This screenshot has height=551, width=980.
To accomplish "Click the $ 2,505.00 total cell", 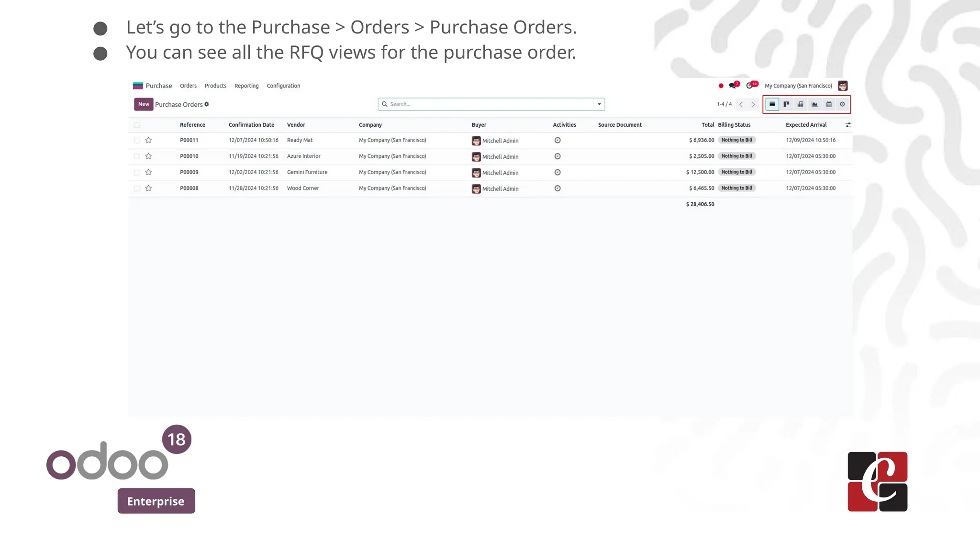I will pos(702,156).
